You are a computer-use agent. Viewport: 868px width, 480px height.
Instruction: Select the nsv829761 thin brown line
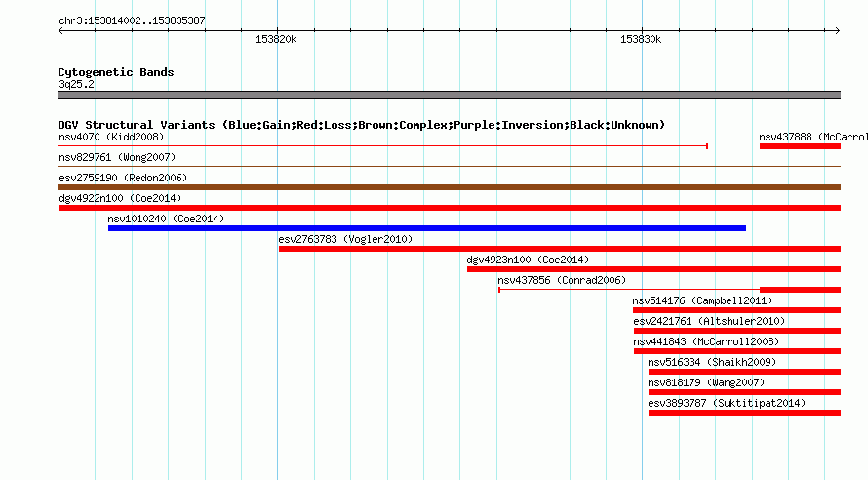449,166
